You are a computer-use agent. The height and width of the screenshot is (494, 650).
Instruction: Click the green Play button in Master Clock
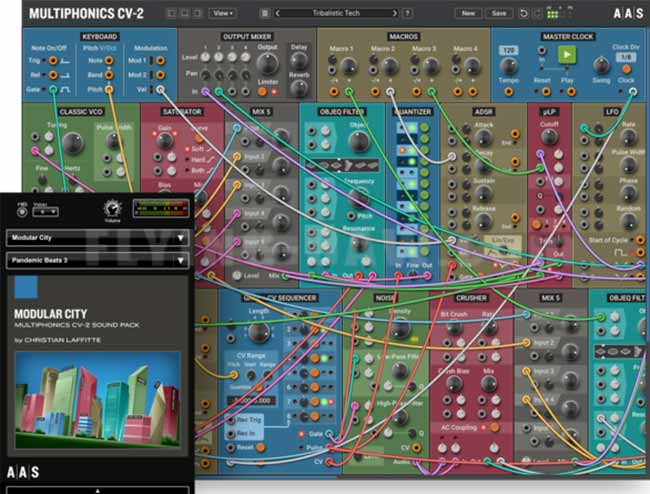point(567,54)
